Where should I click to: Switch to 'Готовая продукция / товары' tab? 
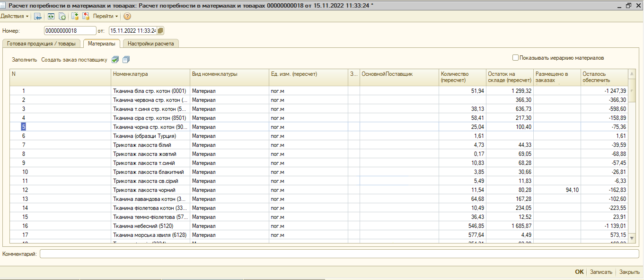(x=41, y=44)
